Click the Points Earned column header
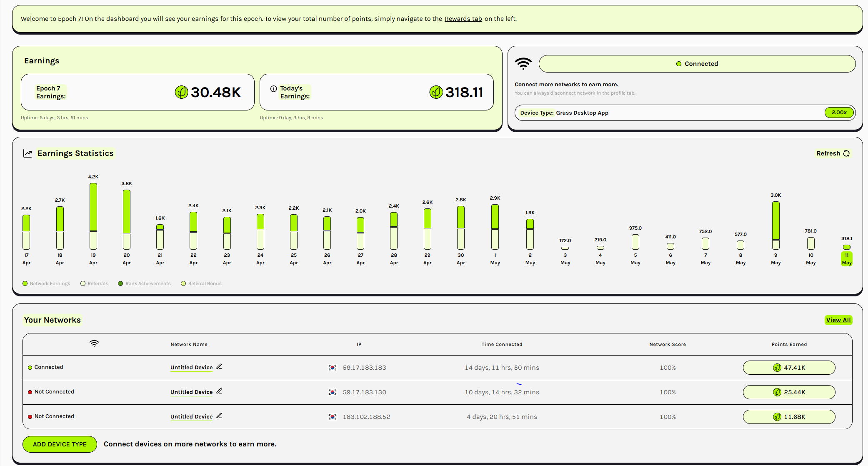868x466 pixels. 789,344
